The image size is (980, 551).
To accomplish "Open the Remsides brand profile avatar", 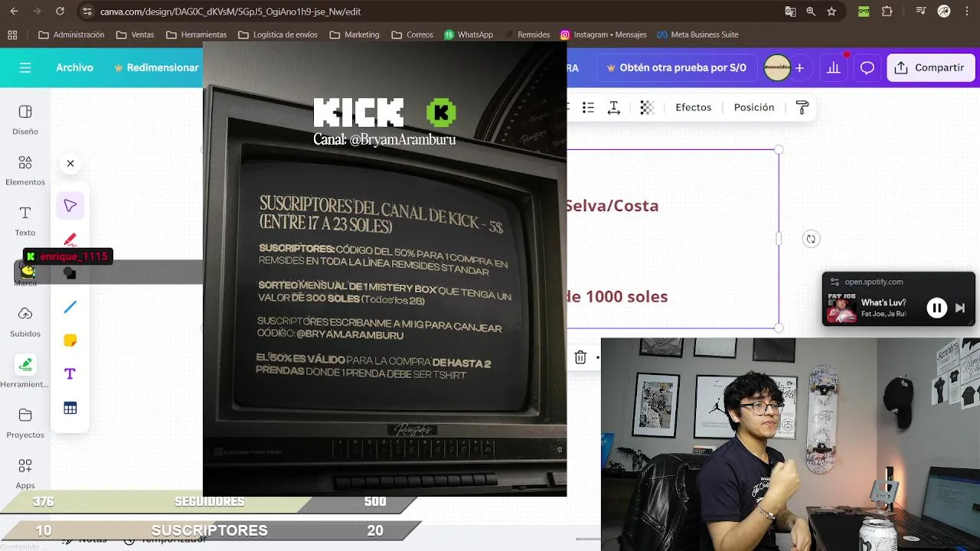I will (x=777, y=67).
